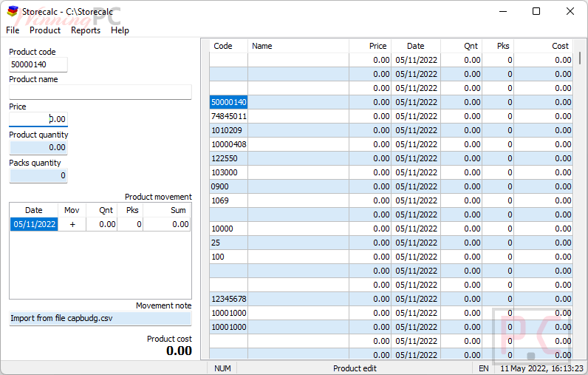This screenshot has width=588, height=375.
Task: Open the Reports menu
Action: tap(86, 30)
